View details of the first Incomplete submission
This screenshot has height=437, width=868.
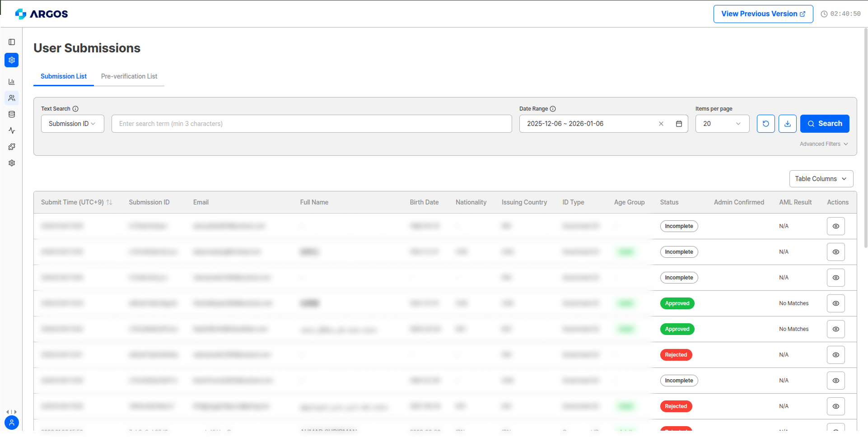tap(835, 226)
